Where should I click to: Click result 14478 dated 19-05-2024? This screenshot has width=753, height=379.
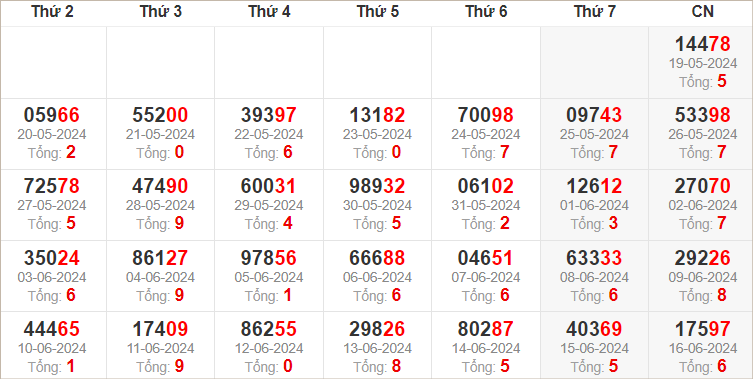(703, 44)
